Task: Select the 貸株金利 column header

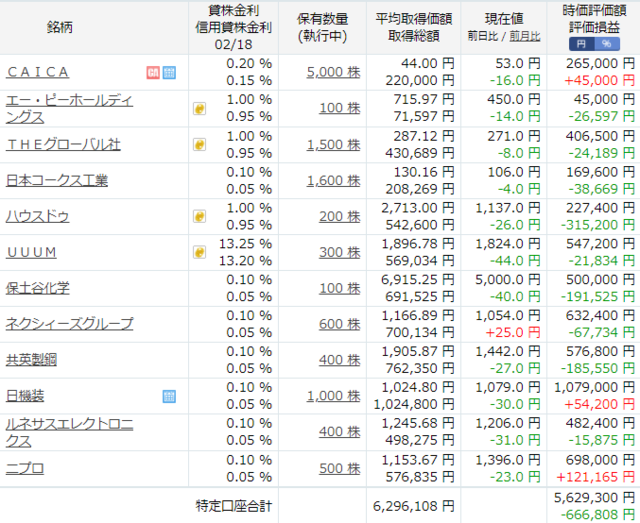Action: click(233, 10)
